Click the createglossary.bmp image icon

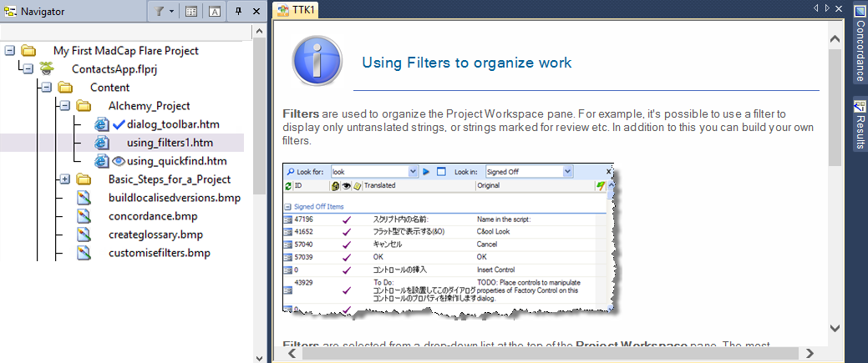(84, 234)
